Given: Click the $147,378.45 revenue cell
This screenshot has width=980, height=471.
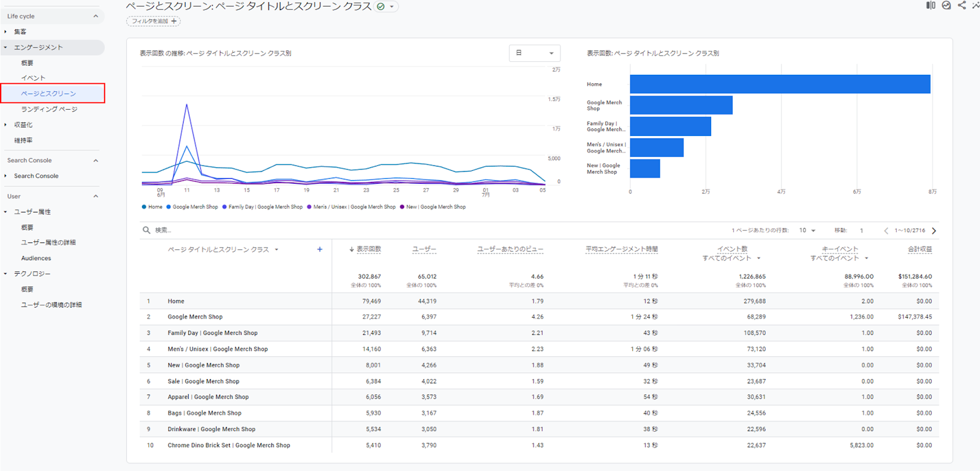Looking at the screenshot, I should pos(914,317).
